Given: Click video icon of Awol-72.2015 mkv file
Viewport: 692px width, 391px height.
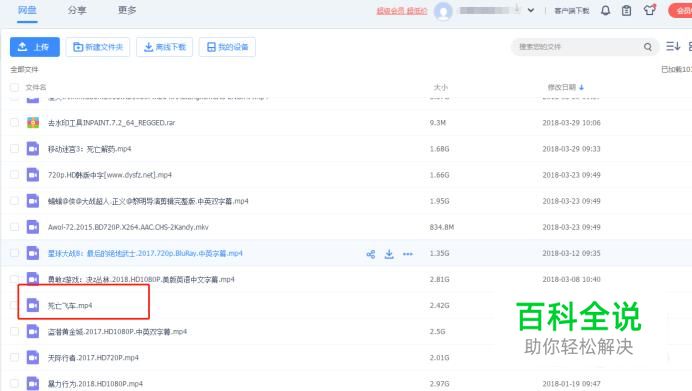Looking at the screenshot, I should coord(33,227).
